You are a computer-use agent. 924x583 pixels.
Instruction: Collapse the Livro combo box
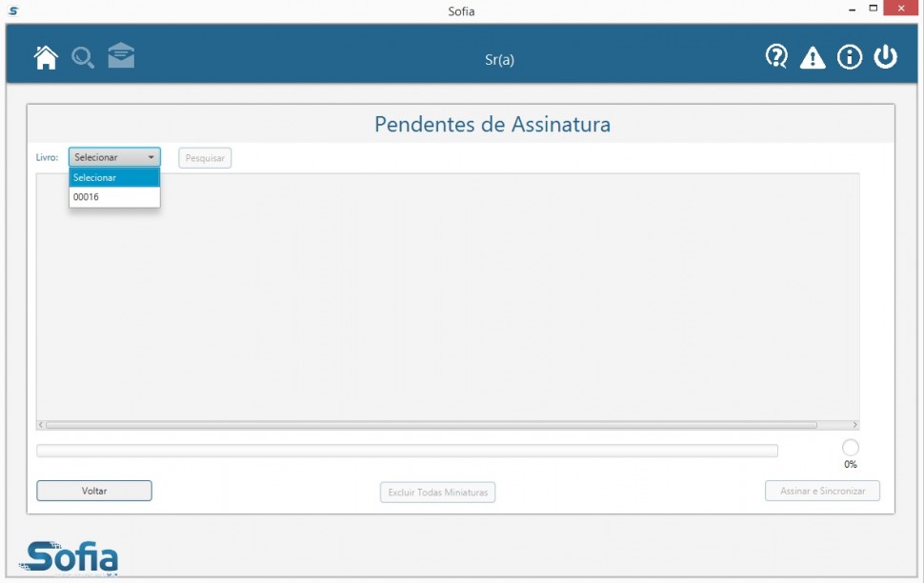coord(114,157)
